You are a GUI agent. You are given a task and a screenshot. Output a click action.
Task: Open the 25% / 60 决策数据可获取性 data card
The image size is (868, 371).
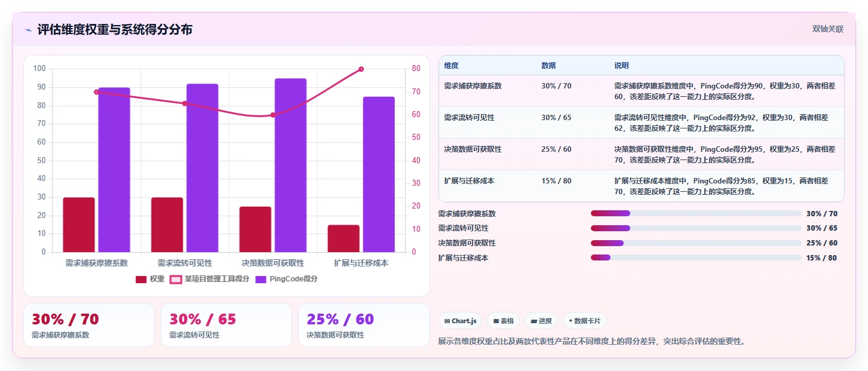tap(364, 325)
